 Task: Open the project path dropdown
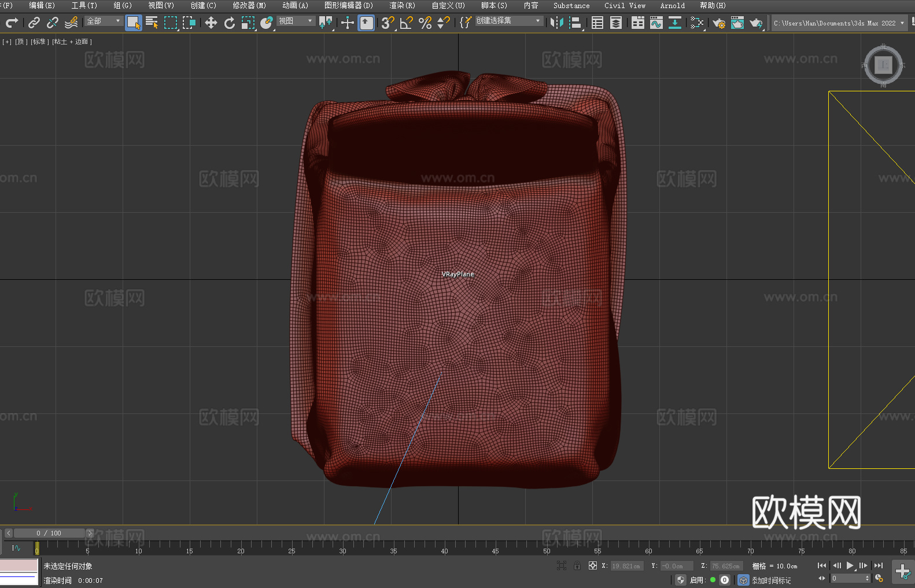coord(839,23)
